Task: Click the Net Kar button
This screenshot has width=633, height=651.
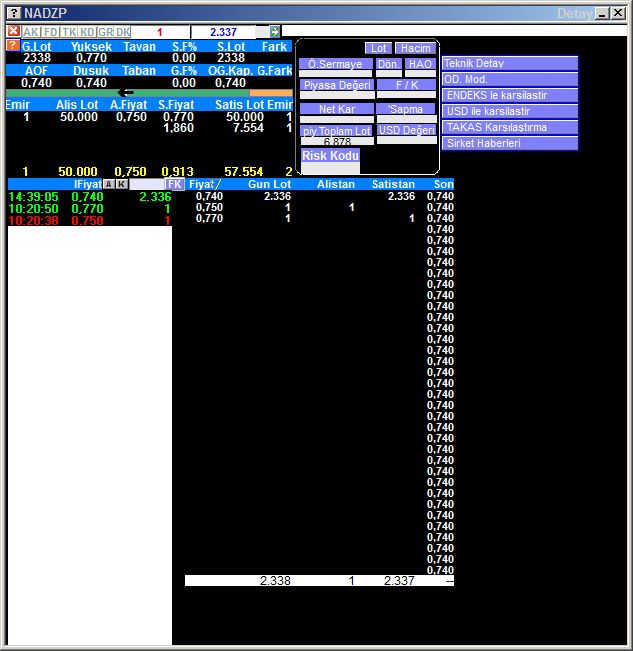Action: click(337, 109)
